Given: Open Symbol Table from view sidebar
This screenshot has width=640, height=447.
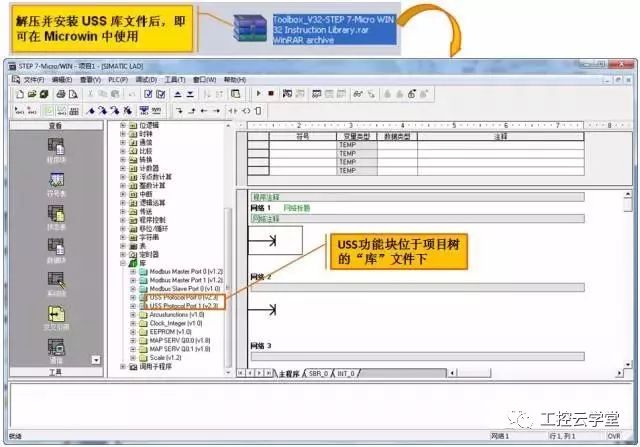Looking at the screenshot, I should pos(56,184).
